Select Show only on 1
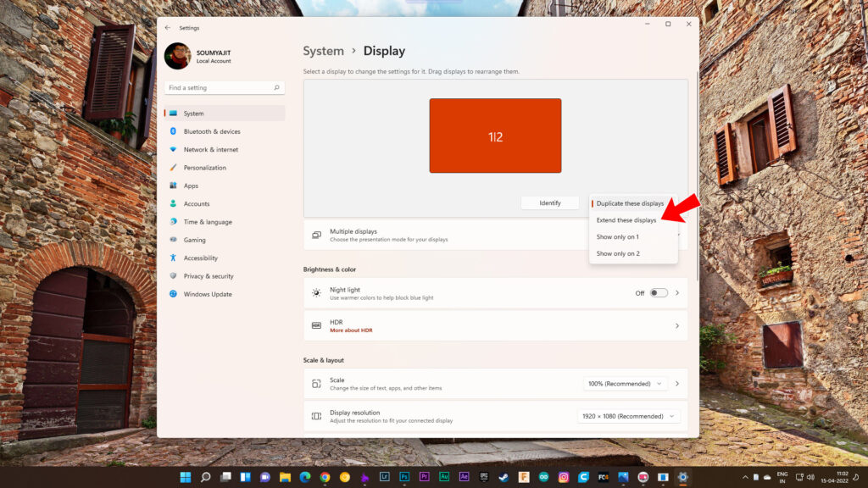This screenshot has width=868, height=488. pyautogui.click(x=633, y=237)
